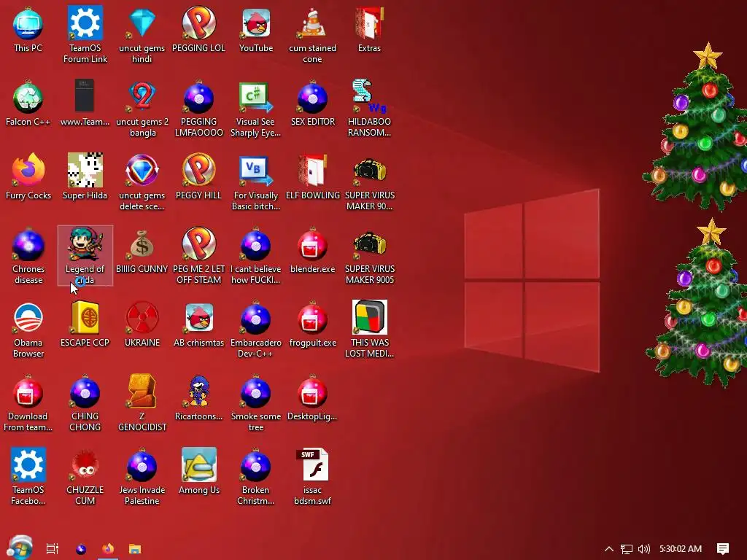Select the uncut gems 2 bangla icon
The image size is (747, 560).
142,108
